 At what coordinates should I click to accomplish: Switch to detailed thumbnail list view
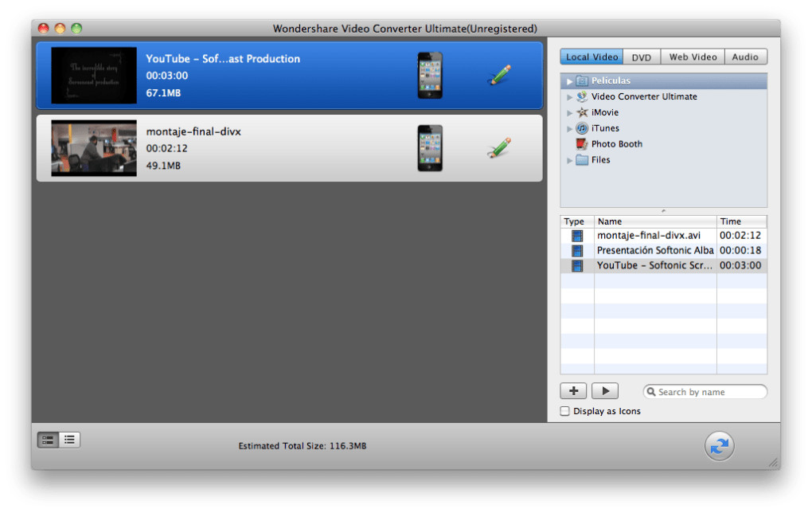point(48,441)
